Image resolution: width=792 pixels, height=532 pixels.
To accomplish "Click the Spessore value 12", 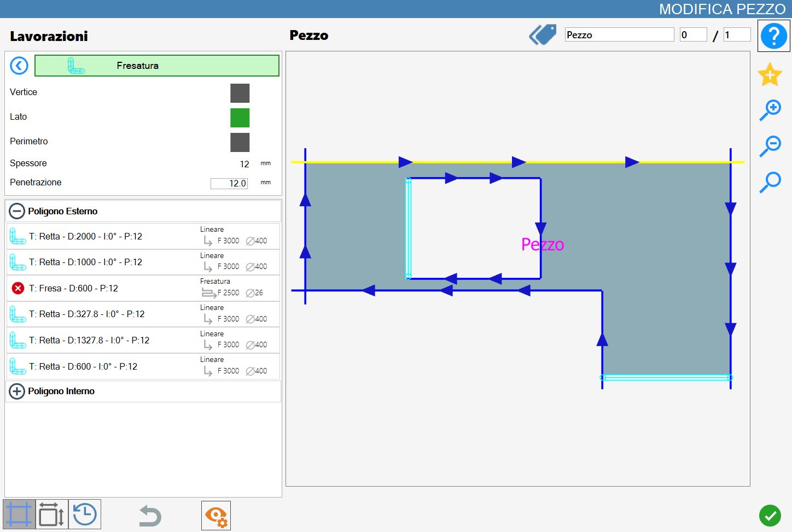I will 244,164.
